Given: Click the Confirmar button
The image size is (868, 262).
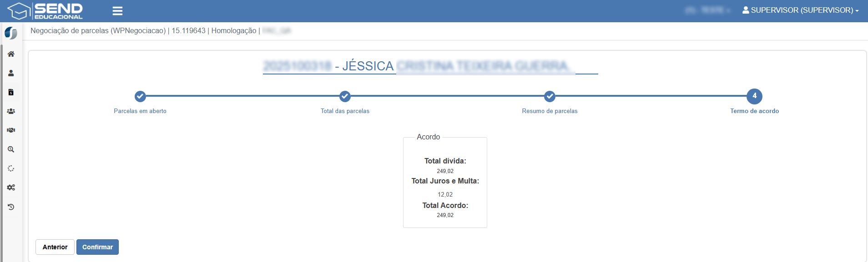Looking at the screenshot, I should pos(97,247).
